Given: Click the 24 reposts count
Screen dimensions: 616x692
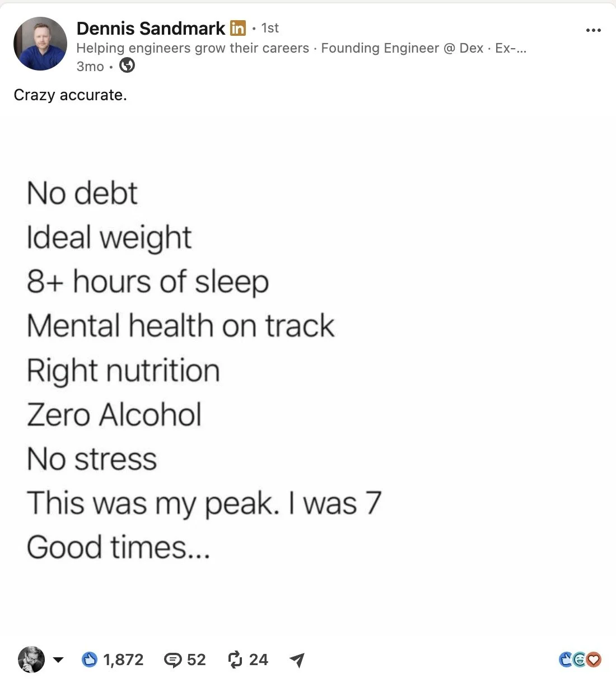Looking at the screenshot, I should pos(258,660).
